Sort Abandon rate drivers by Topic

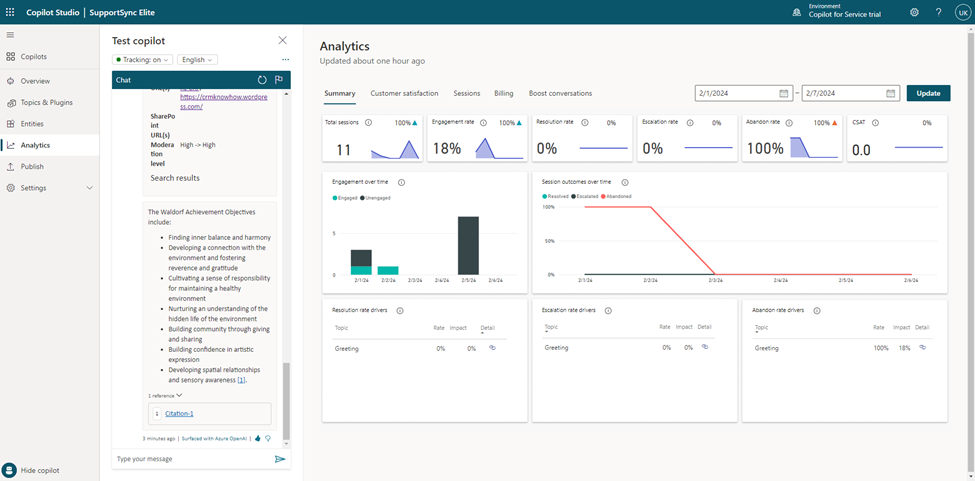(762, 329)
